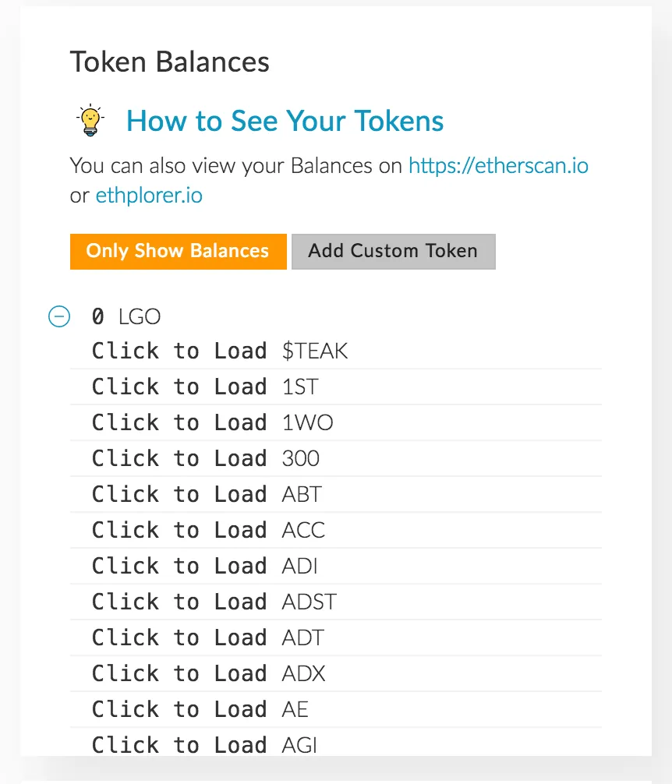Click Add Custom Token button
Viewport: 672px width, 784px height.
pos(394,252)
